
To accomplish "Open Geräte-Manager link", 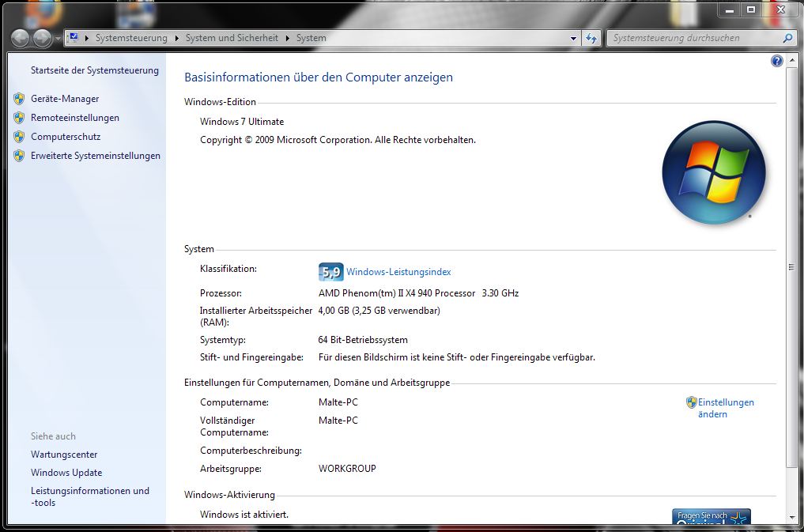I will [65, 98].
